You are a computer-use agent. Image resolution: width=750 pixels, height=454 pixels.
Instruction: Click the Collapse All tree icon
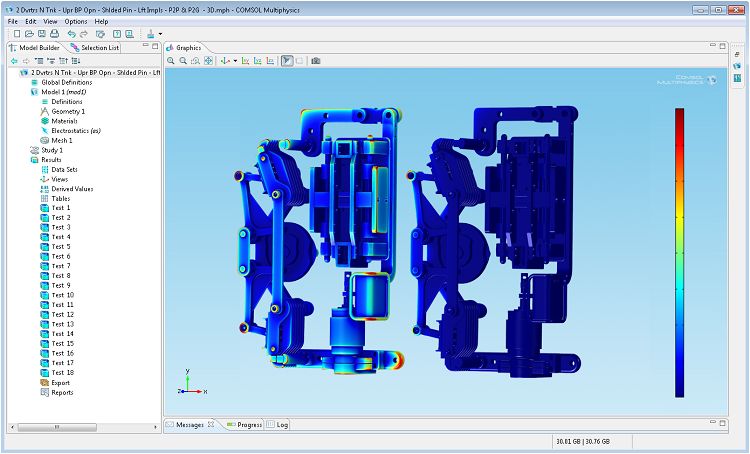39,61
